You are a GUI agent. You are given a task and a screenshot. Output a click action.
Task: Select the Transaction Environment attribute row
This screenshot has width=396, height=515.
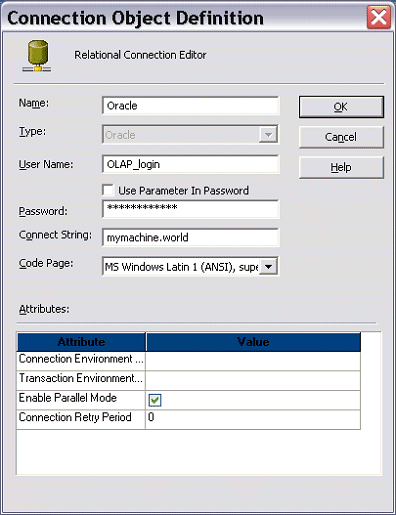189,380
